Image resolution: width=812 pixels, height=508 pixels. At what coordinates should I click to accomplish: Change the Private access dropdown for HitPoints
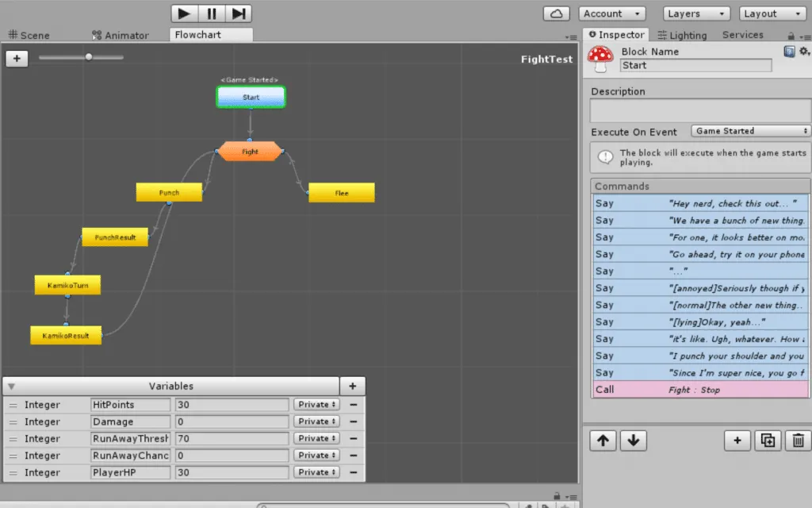315,404
